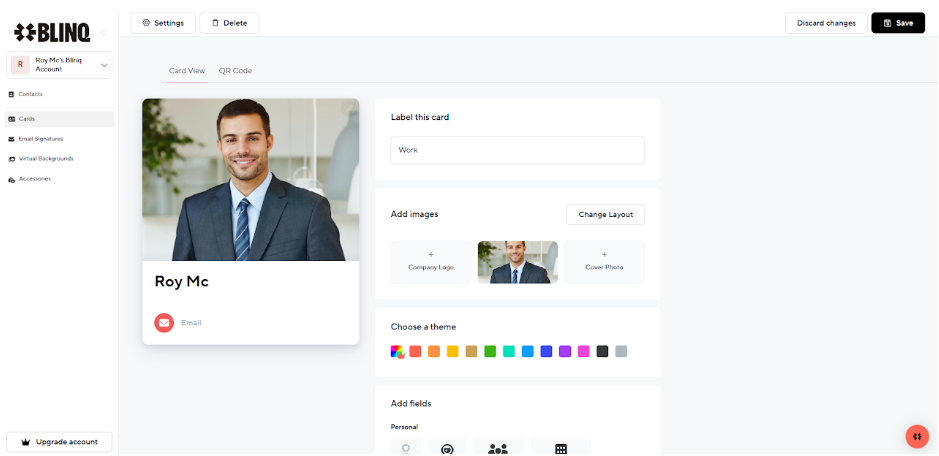Click Change Layout button
This screenshot has height=456, width=939.
(x=605, y=215)
